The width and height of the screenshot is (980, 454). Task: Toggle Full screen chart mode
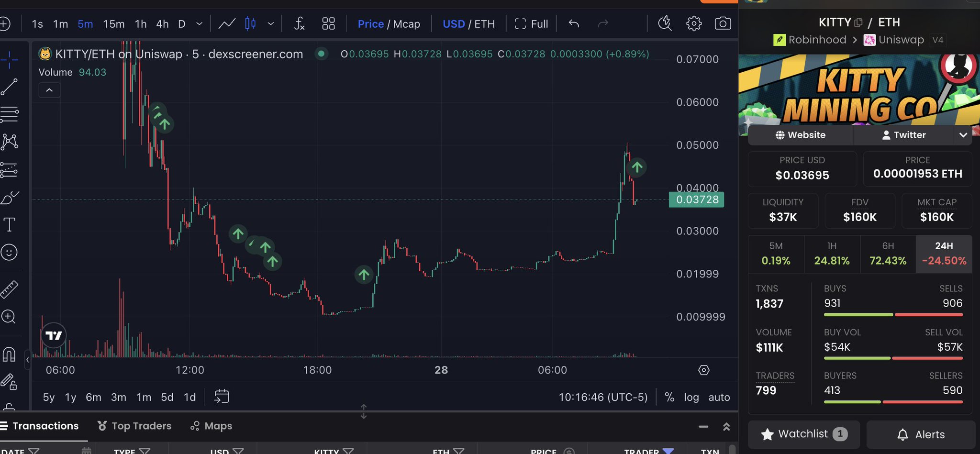coord(531,24)
